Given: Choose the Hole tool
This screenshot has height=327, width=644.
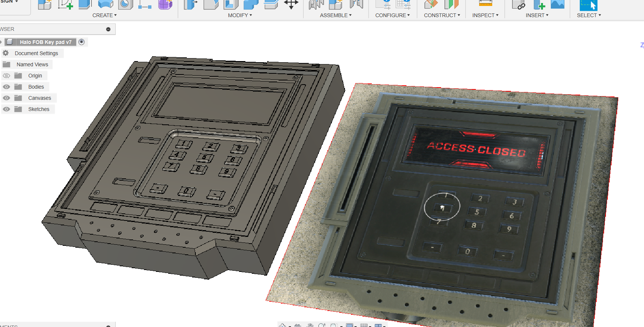Looking at the screenshot, I should 126,4.
